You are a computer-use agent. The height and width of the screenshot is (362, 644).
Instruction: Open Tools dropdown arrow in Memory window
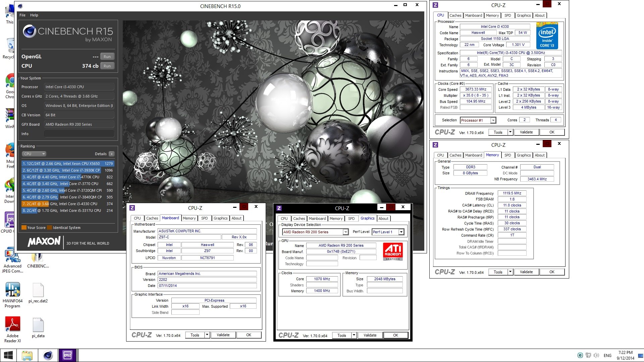coord(510,272)
